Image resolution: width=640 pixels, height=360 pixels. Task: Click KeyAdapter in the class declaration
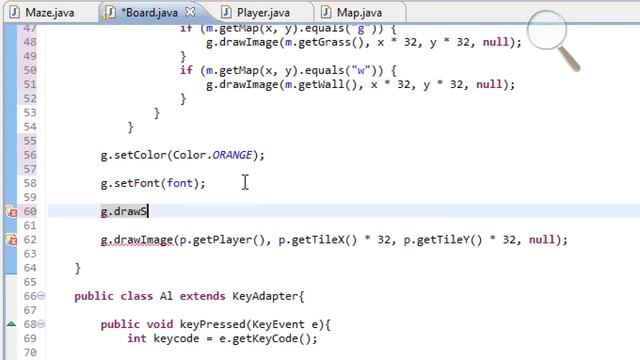coord(266,296)
